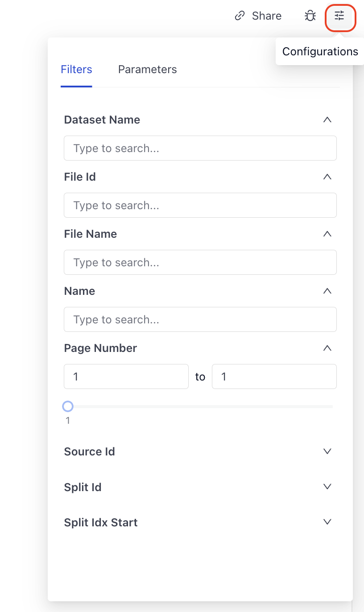
Task: Collapse the Page Number filter section
Action: [327, 348]
